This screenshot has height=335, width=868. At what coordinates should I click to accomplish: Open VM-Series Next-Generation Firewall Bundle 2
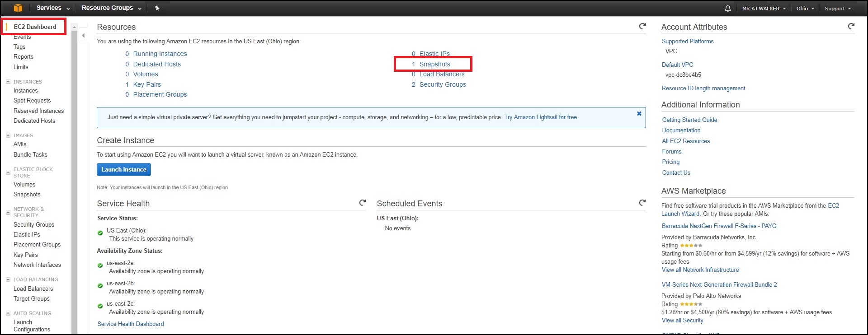tap(719, 285)
